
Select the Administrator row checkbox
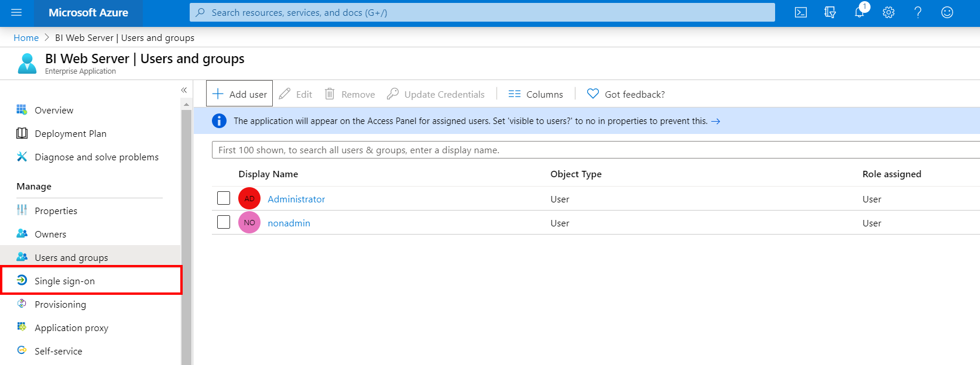pyautogui.click(x=224, y=198)
